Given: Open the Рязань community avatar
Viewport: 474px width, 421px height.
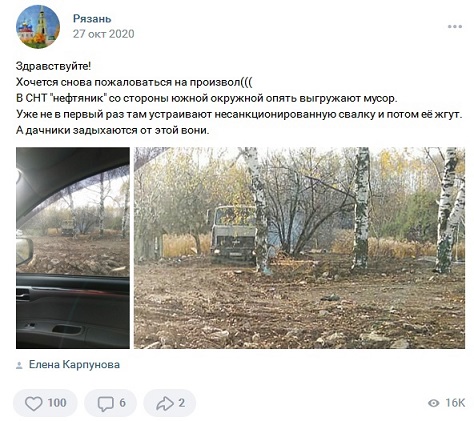Looking at the screenshot, I should [x=38, y=27].
